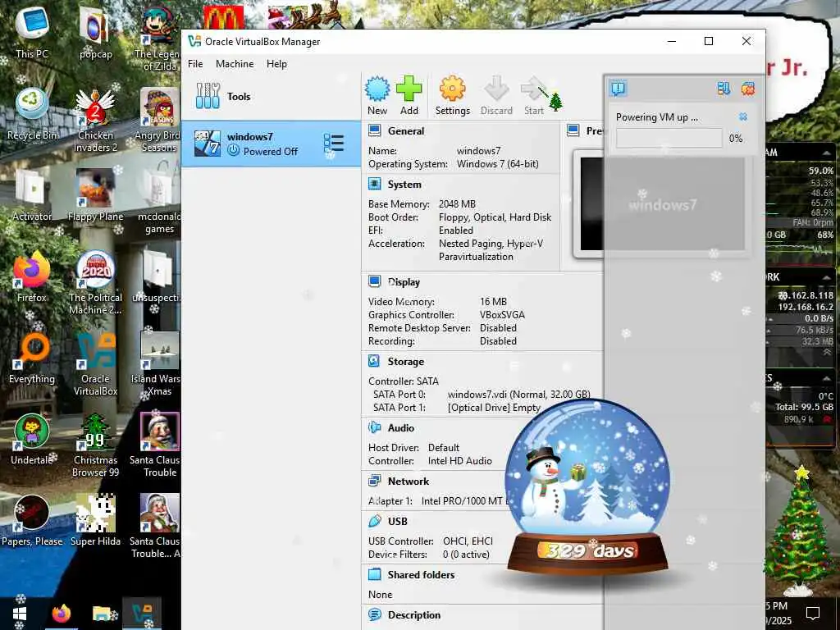Click VirtualBox in the taskbar
This screenshot has width=840, height=630.
point(142,614)
